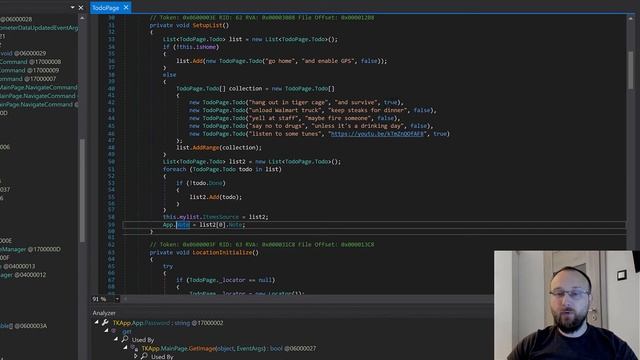Collapse the get accessor node

point(107,331)
